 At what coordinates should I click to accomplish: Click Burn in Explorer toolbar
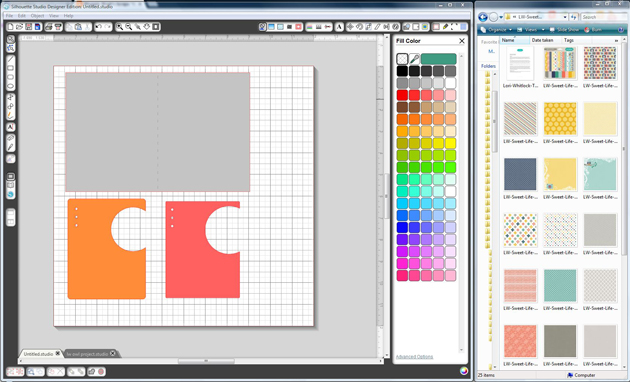coord(593,30)
